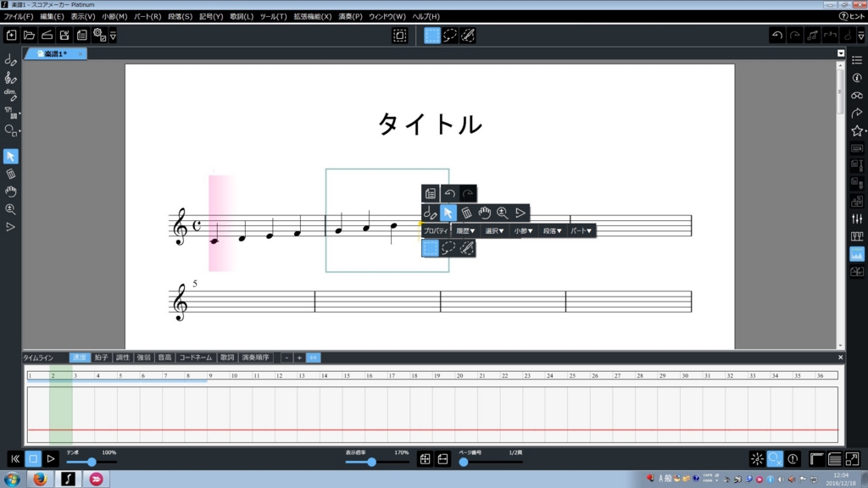
Task: Click the undo arrow in the top-right toolbar
Action: point(777,36)
